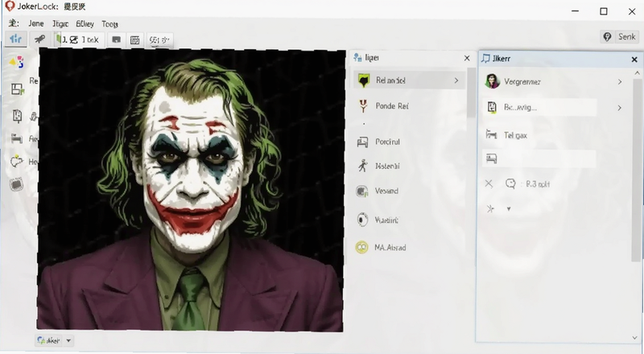Select the Vergremer row
This screenshot has height=354, width=644.
(x=555, y=82)
